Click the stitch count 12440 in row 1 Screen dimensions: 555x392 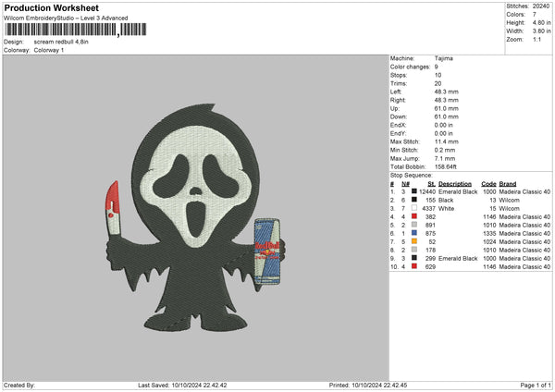427,191
